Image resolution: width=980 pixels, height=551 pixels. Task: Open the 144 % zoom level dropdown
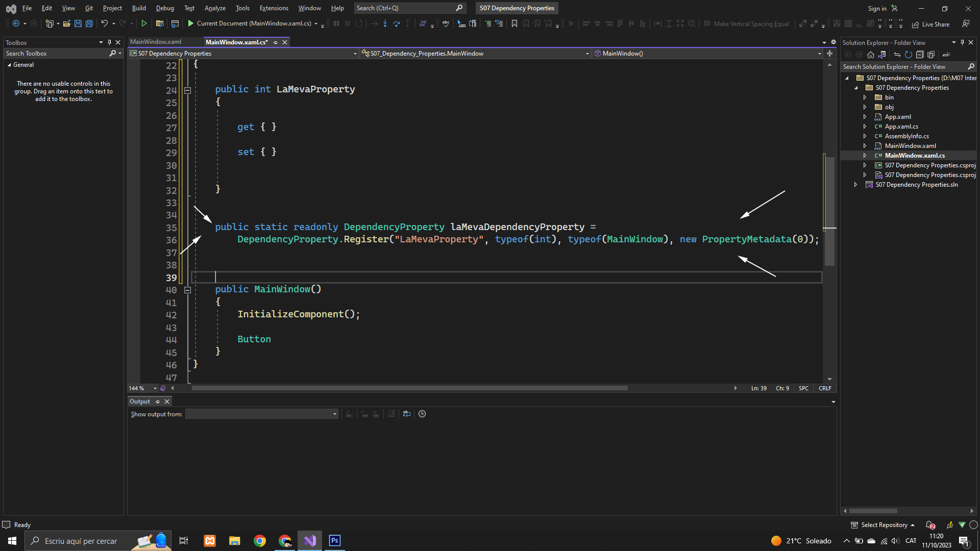pyautogui.click(x=155, y=388)
